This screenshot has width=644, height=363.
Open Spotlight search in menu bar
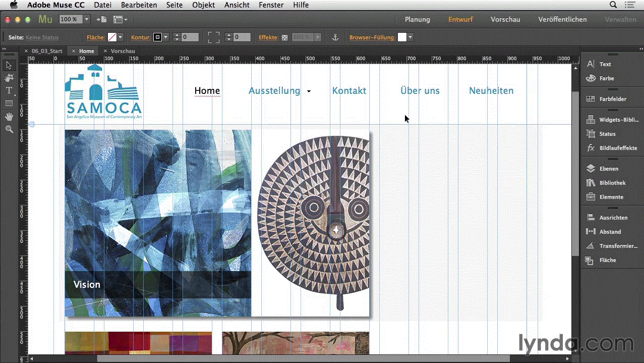coord(613,5)
